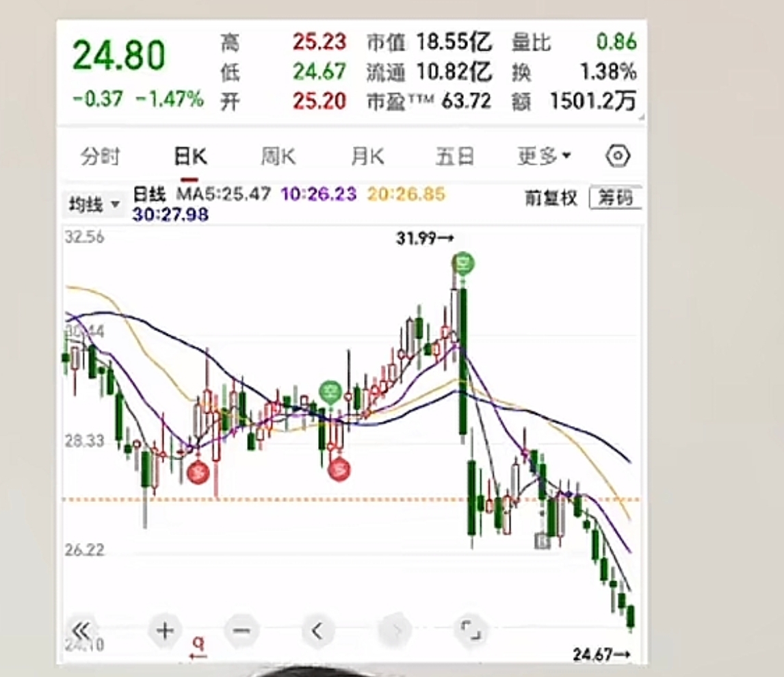784x677 pixels.
Task: Click the high price 25.23
Action: 319,42
